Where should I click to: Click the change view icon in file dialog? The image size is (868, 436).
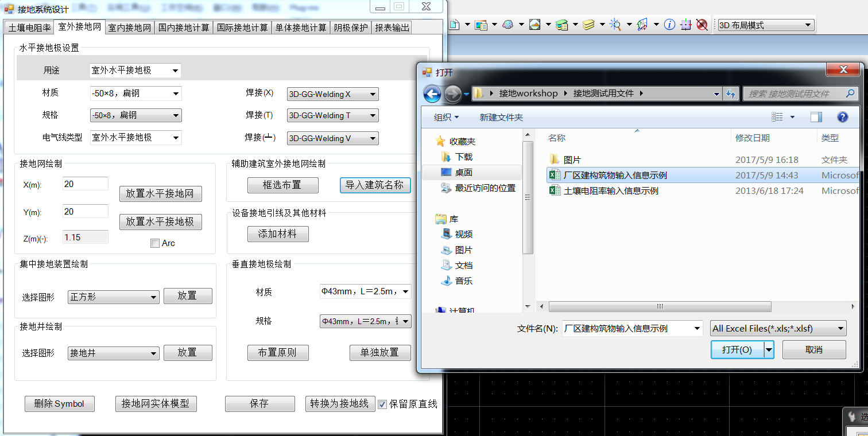click(x=777, y=117)
